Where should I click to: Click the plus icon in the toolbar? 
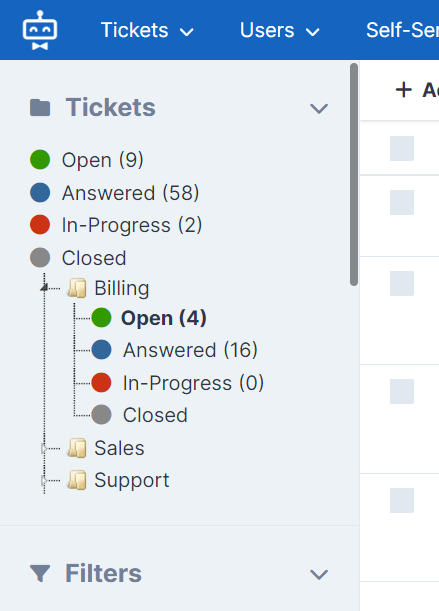tap(404, 90)
